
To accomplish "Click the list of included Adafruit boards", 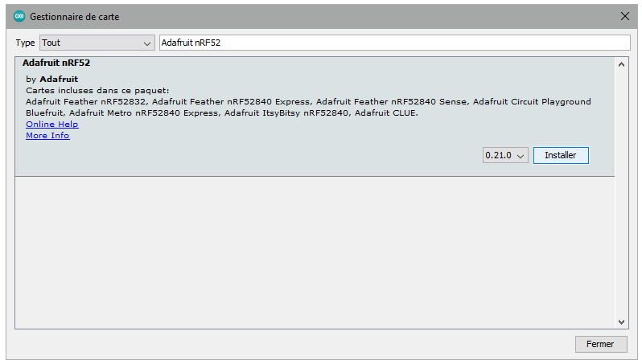I will 307,108.
